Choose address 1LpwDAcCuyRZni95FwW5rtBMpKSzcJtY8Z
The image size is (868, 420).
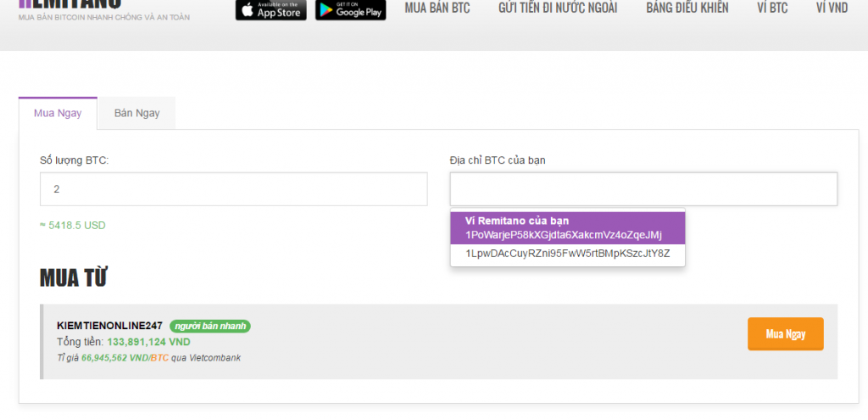(x=567, y=254)
